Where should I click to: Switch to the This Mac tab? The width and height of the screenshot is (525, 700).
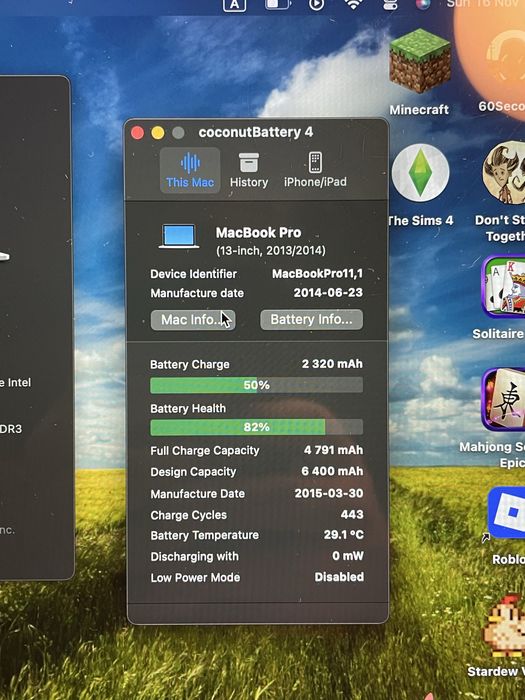190,170
